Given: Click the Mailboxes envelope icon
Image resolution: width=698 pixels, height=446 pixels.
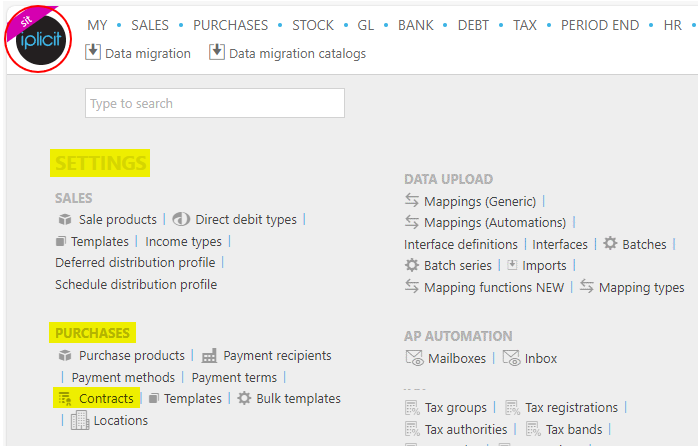Looking at the screenshot, I should (x=414, y=358).
